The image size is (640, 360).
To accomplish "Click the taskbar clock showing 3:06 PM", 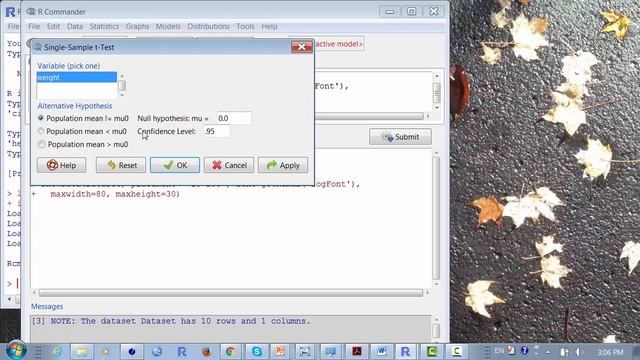I will coord(610,352).
